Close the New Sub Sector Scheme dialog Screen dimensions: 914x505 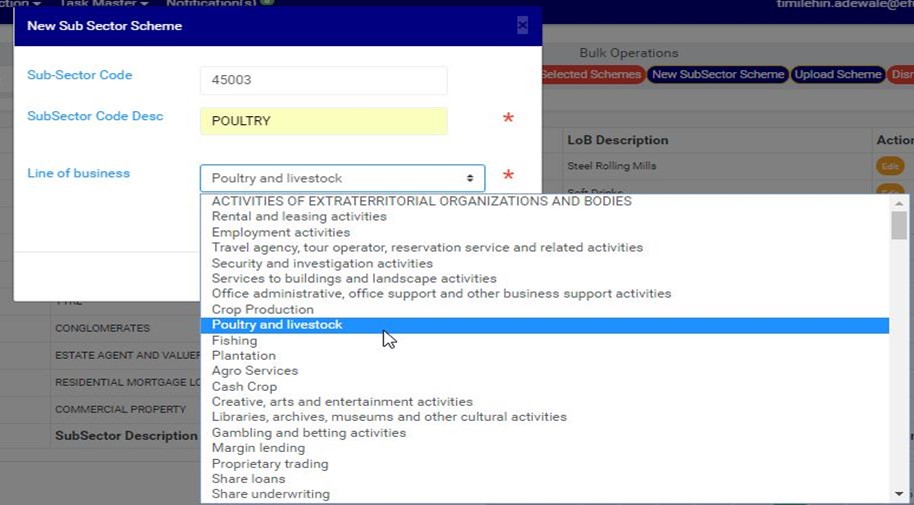[x=522, y=26]
